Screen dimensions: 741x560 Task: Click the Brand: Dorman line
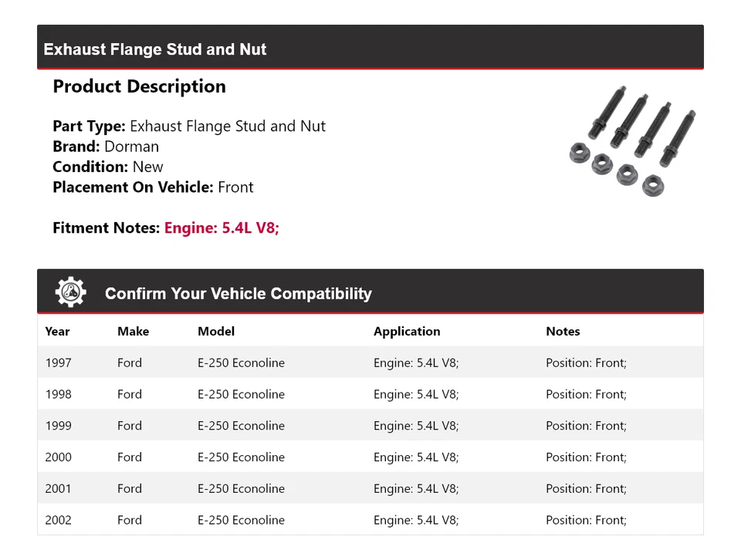[106, 147]
